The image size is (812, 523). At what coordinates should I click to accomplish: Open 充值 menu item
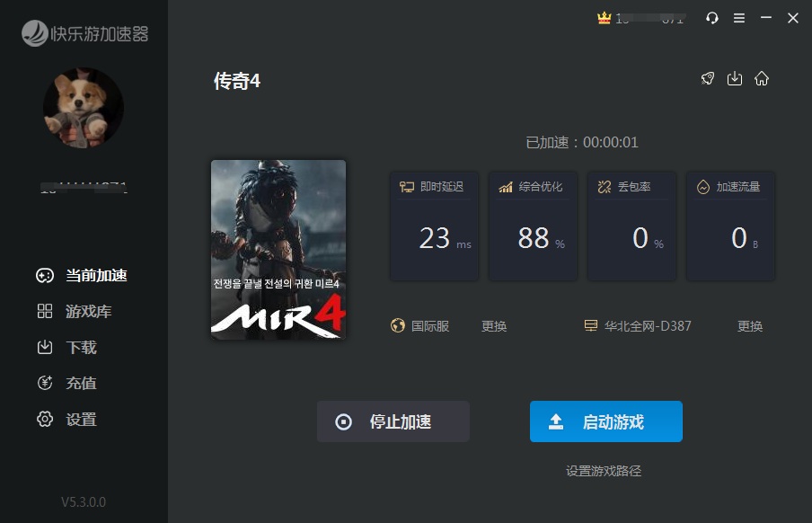point(66,383)
